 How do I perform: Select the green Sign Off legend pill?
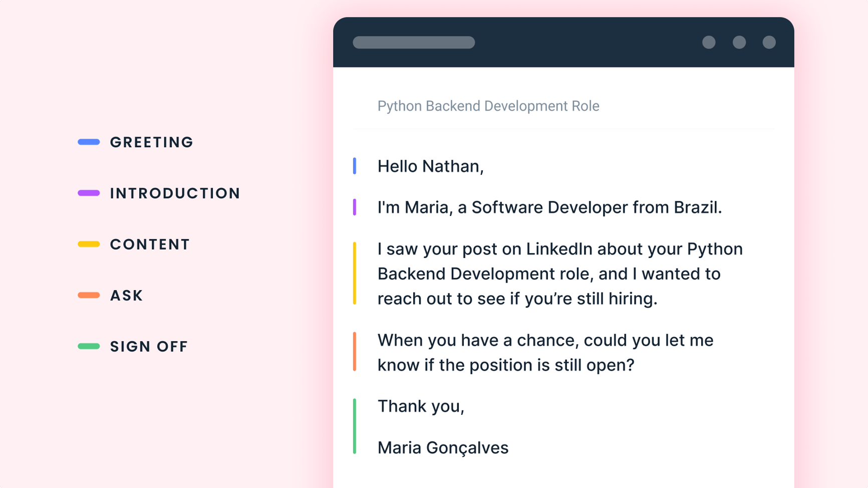[x=88, y=346]
